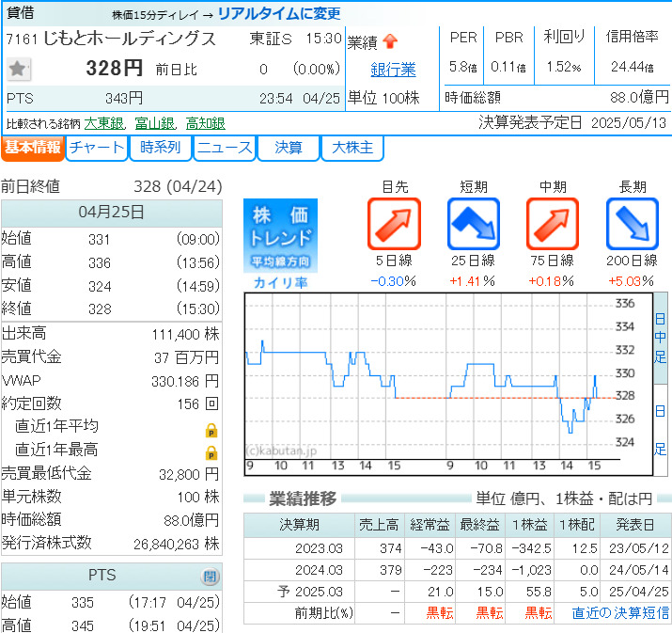Click the PBR value 0.11倍
This screenshot has height=633, width=672.
(x=508, y=67)
